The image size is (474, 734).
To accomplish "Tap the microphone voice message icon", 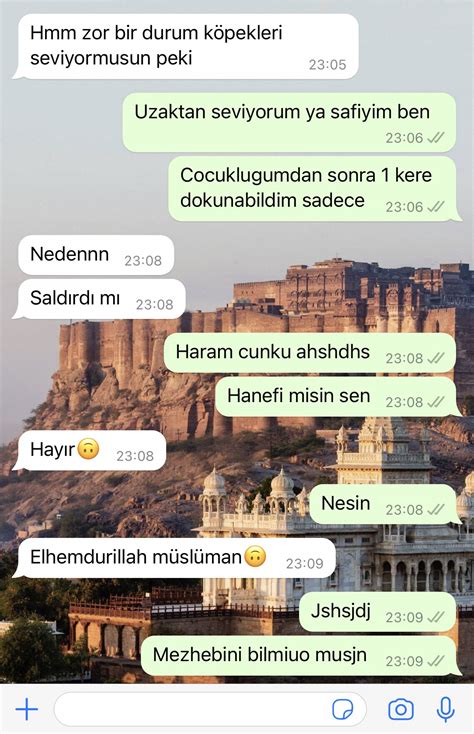I will pyautogui.click(x=445, y=710).
